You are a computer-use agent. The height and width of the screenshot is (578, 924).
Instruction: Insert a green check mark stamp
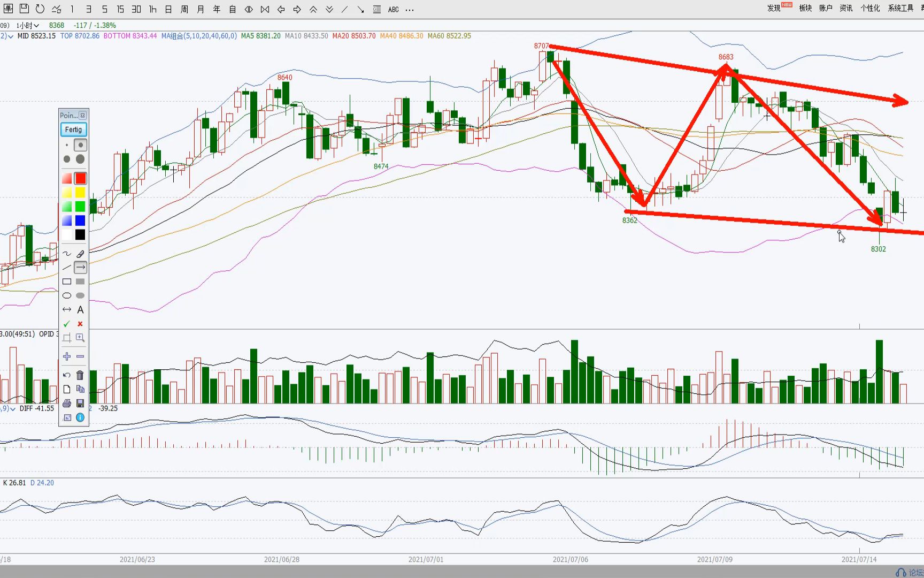(67, 324)
